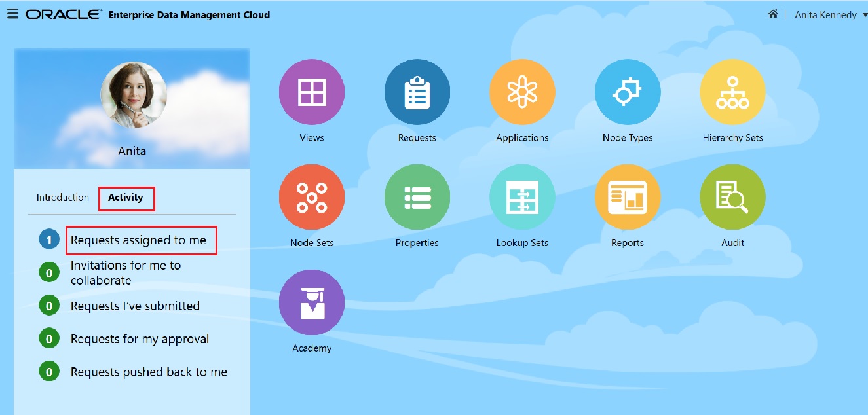The height and width of the screenshot is (415, 868).
Task: Open the hamburger navigation menu
Action: 12,14
